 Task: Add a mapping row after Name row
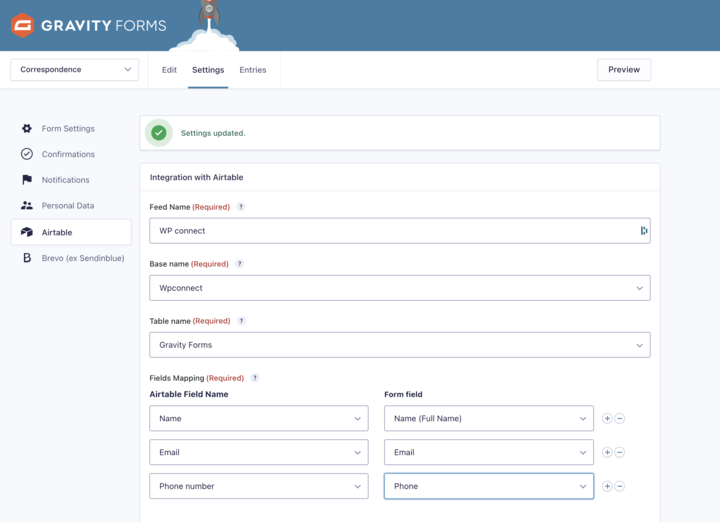pos(607,418)
